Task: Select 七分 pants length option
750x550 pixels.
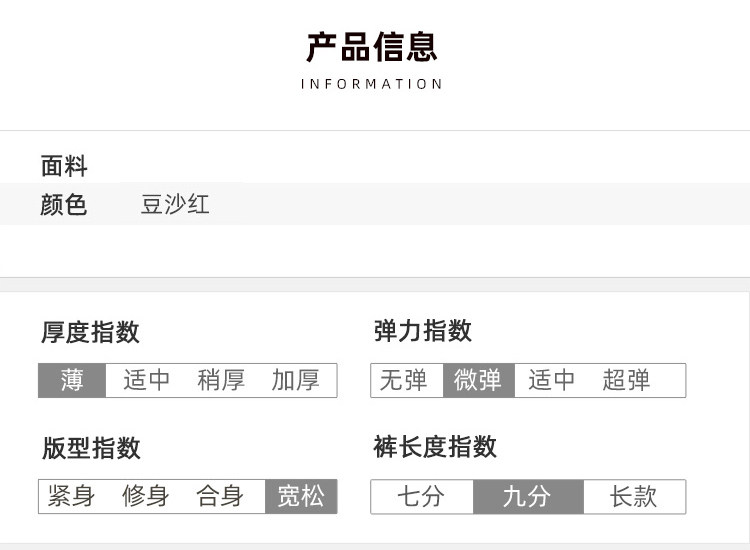Action: pyautogui.click(x=421, y=496)
